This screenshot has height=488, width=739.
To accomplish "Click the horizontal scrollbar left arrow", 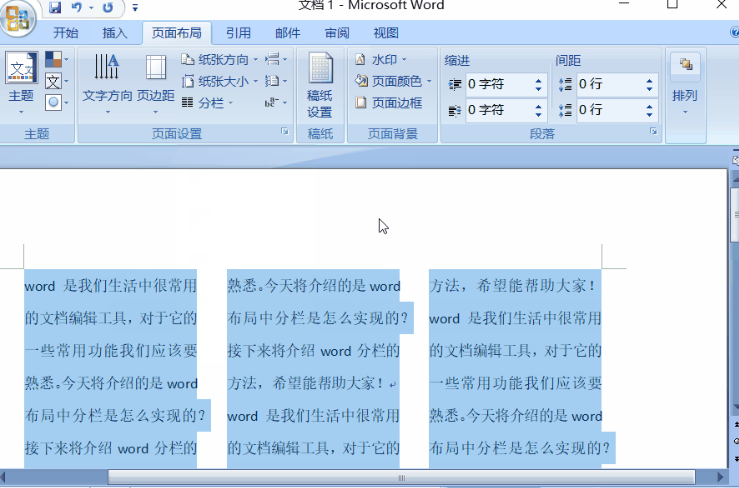I will 4,478.
